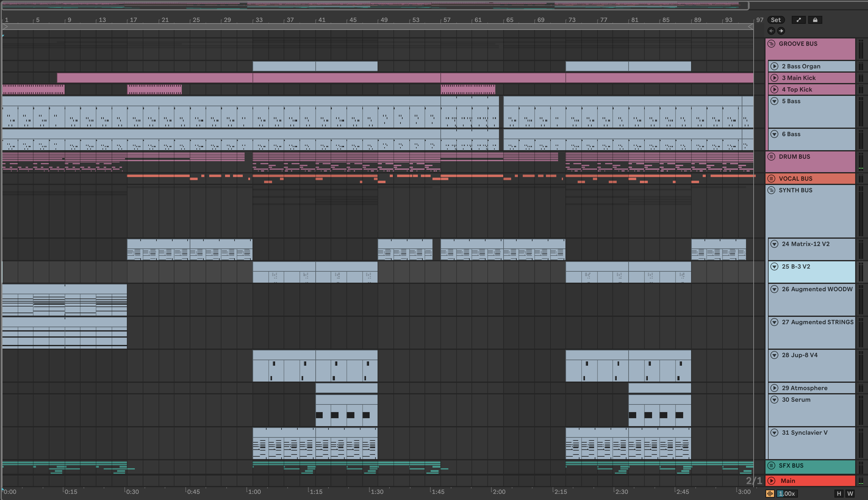This screenshot has height=500, width=868.
Task: Toggle the orange waveform display icon
Action: 770,494
